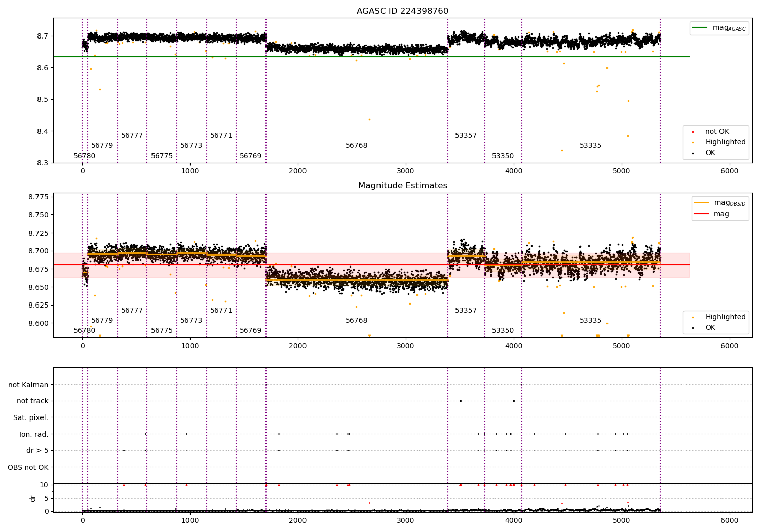The image size is (760, 532).
Task: Click the 8.3 y-axis tick label
Action: pos(43,163)
